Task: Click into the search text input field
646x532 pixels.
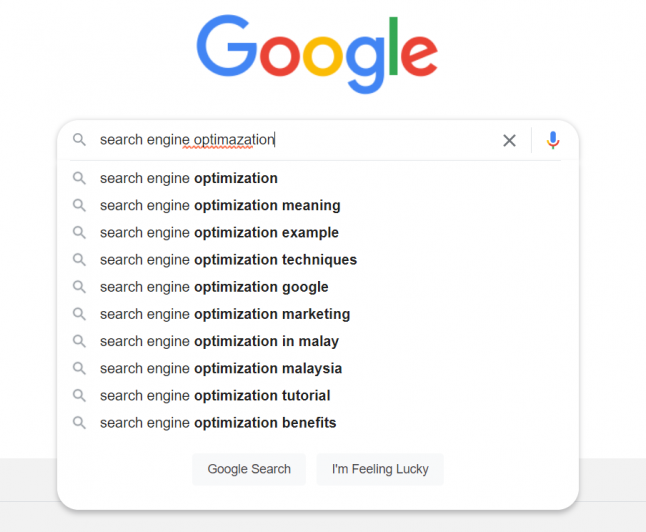Action: tap(295, 140)
